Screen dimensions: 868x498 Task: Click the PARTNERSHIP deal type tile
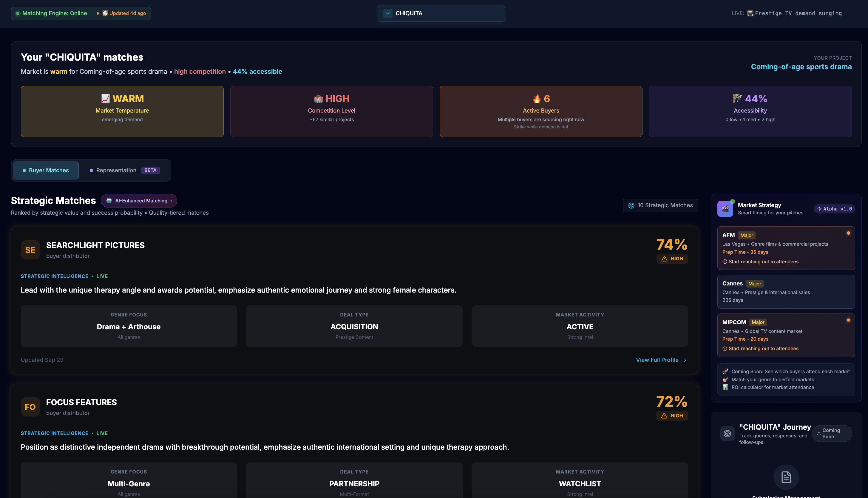(x=354, y=480)
